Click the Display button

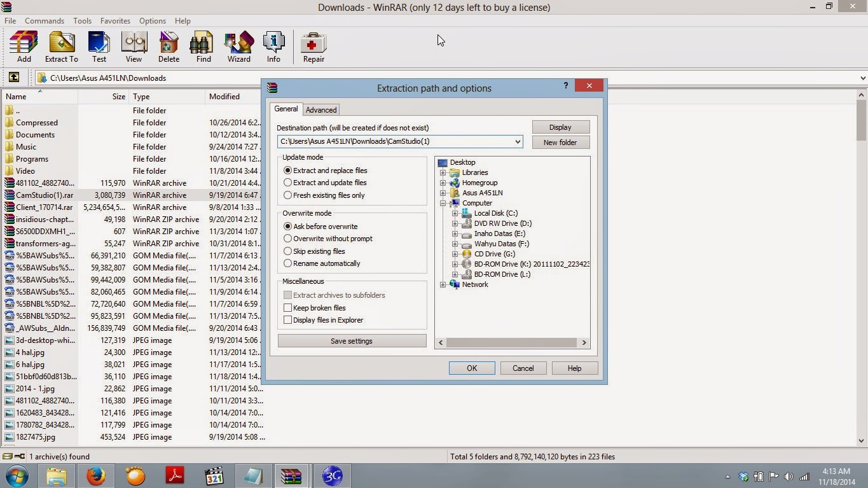point(560,127)
